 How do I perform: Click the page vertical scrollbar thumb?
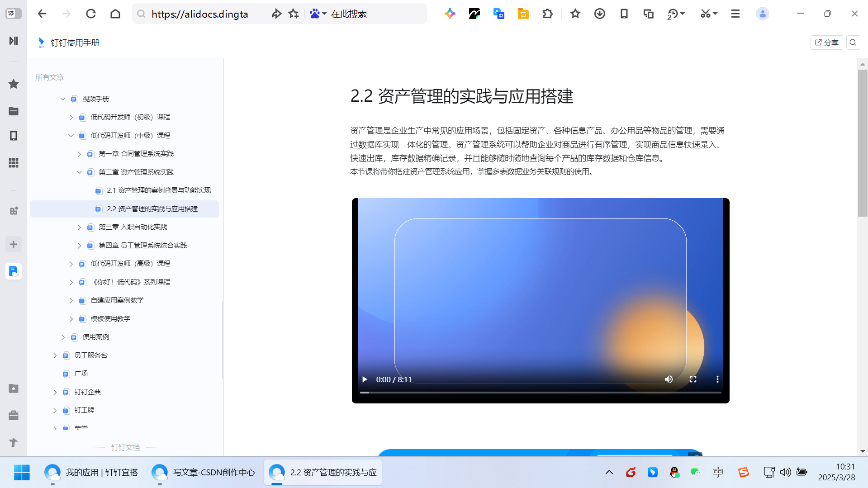(863, 143)
